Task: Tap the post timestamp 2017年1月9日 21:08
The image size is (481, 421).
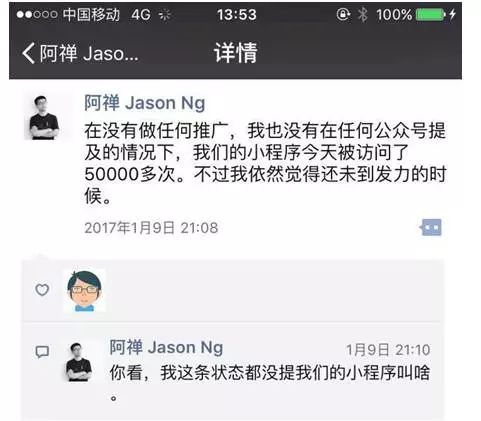Action: click(151, 228)
